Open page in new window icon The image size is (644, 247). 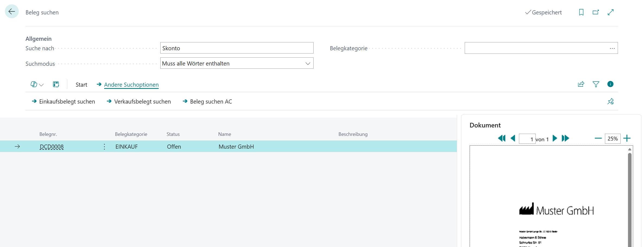tap(596, 12)
